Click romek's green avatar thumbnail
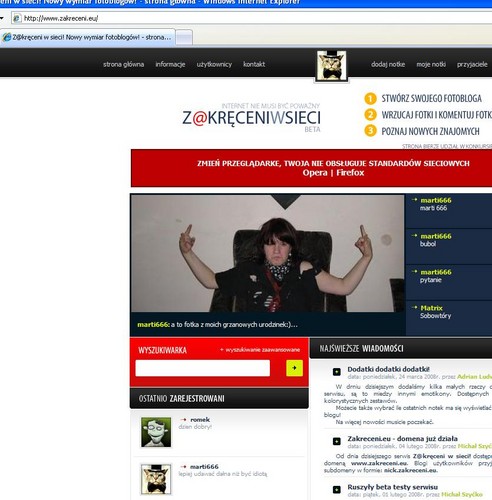The width and height of the screenshot is (492, 500). click(156, 432)
